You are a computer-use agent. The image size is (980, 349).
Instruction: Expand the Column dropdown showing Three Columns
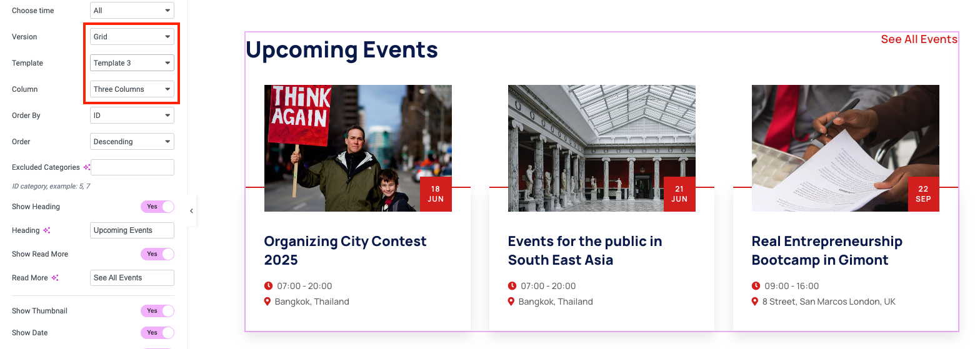tap(132, 89)
